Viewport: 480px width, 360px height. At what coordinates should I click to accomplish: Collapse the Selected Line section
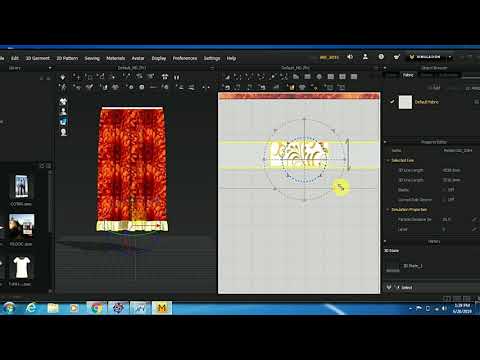(x=388, y=160)
